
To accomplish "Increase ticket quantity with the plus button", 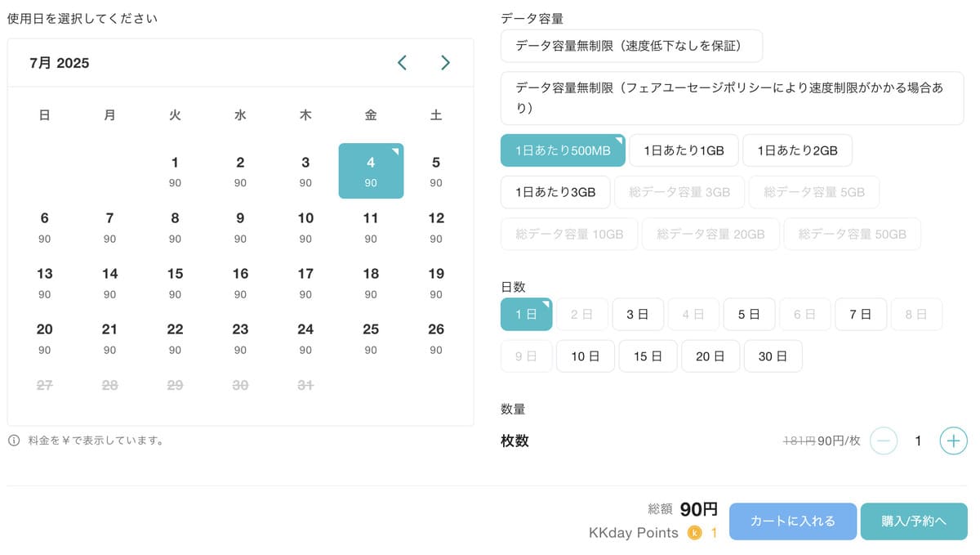I will [953, 441].
